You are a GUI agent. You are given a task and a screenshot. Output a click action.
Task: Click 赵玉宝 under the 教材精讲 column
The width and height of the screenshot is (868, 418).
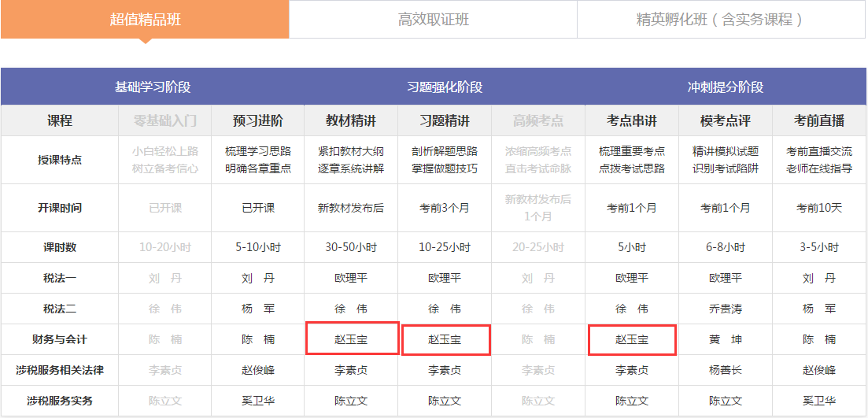pyautogui.click(x=351, y=339)
